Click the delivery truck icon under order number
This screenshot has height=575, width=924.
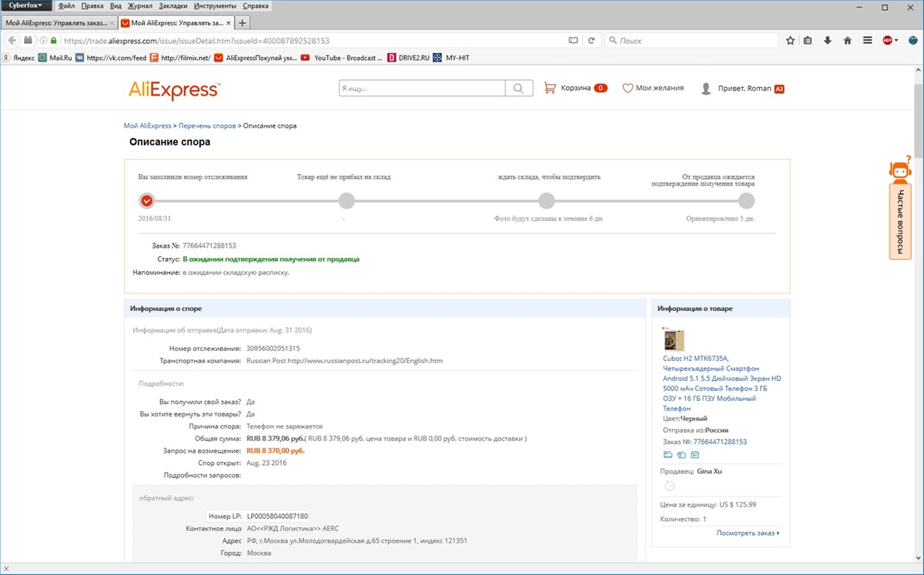[x=667, y=455]
